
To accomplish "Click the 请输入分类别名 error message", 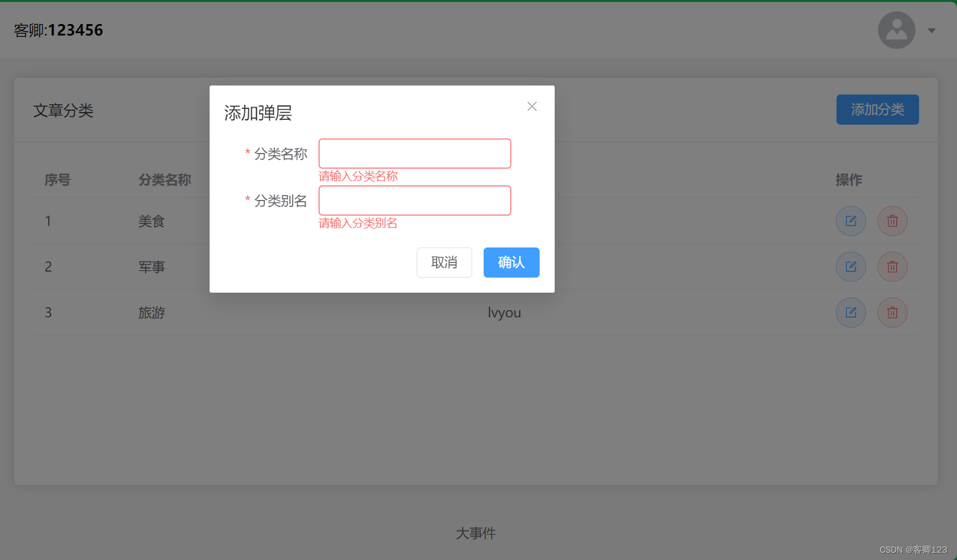I will [358, 223].
